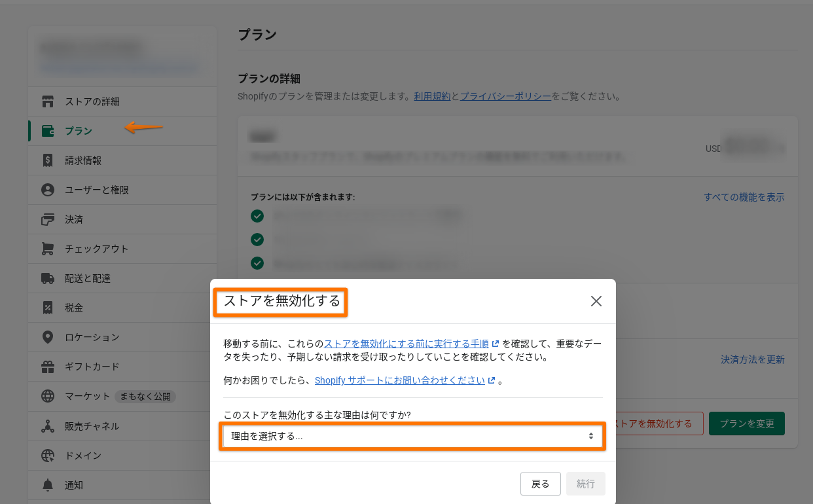Viewport: 813px width, 504px height.
Task: Click すべての機能を表示 link
Action: tap(744, 197)
